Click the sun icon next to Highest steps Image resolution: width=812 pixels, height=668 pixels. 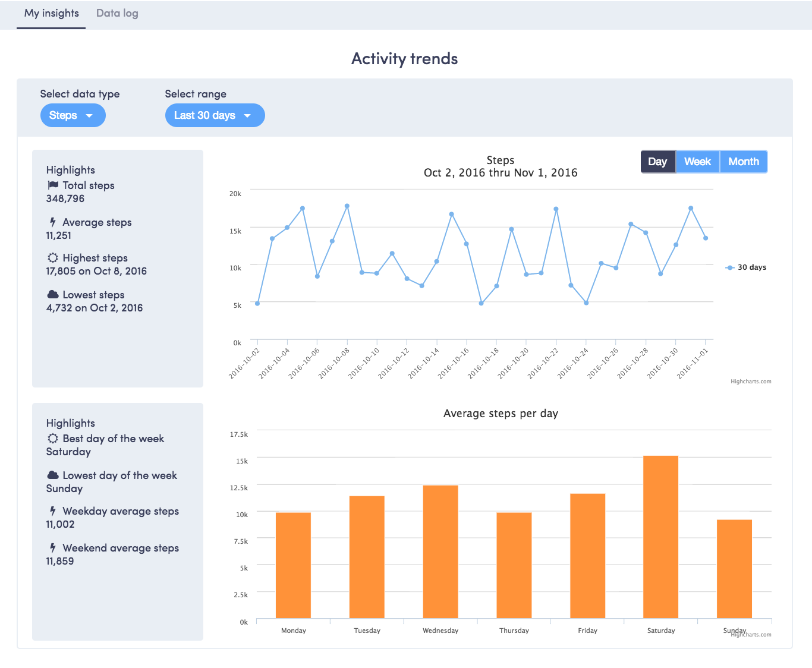click(53, 258)
